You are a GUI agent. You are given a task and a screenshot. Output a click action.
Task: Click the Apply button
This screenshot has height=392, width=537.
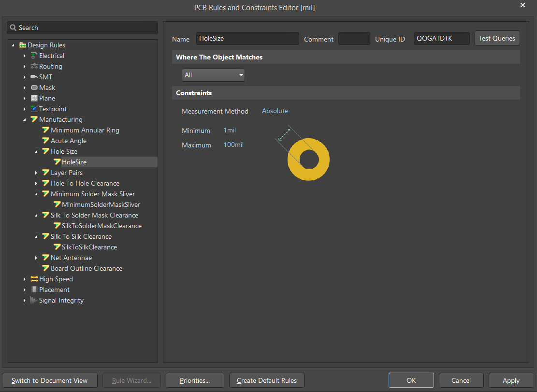(x=511, y=380)
